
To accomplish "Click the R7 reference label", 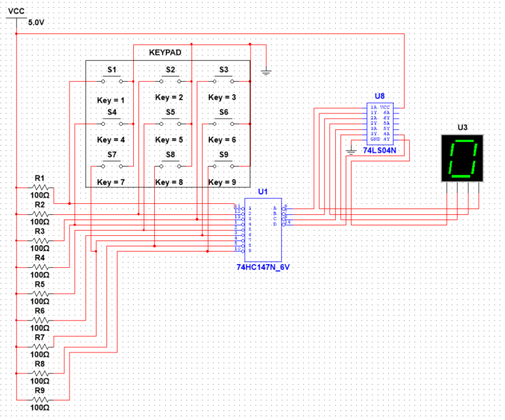I will point(39,337).
